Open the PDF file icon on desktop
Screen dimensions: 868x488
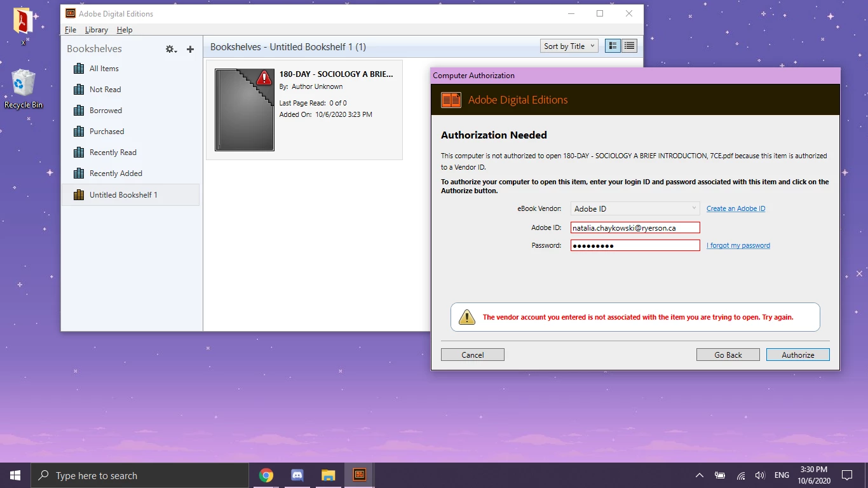click(x=24, y=22)
